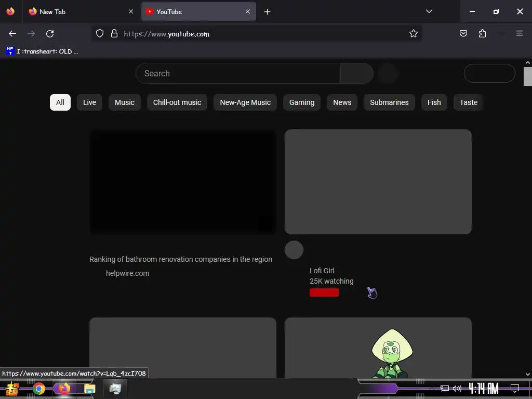Select the YouTube browser tab
The height and width of the screenshot is (399, 532).
click(198, 11)
